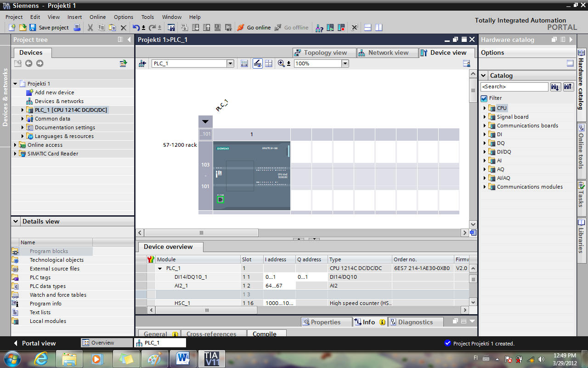Click the Search down icon in catalog
The height and width of the screenshot is (368, 588).
click(555, 86)
